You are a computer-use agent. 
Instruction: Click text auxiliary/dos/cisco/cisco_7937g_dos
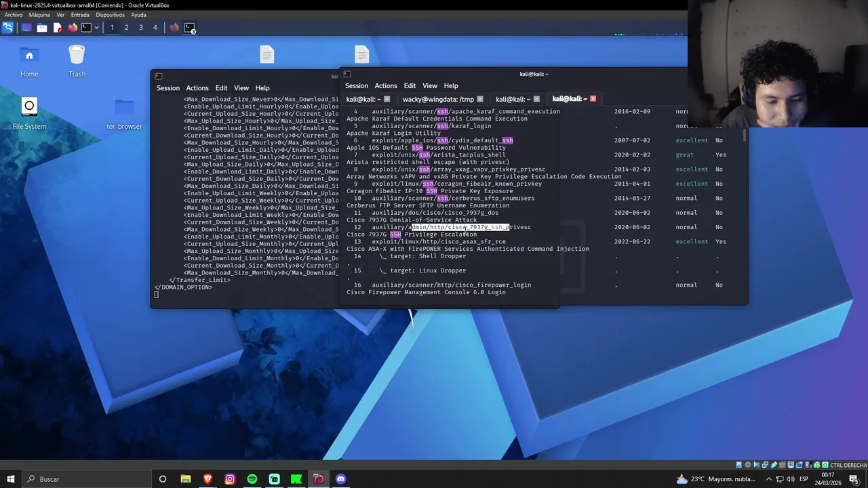435,213
